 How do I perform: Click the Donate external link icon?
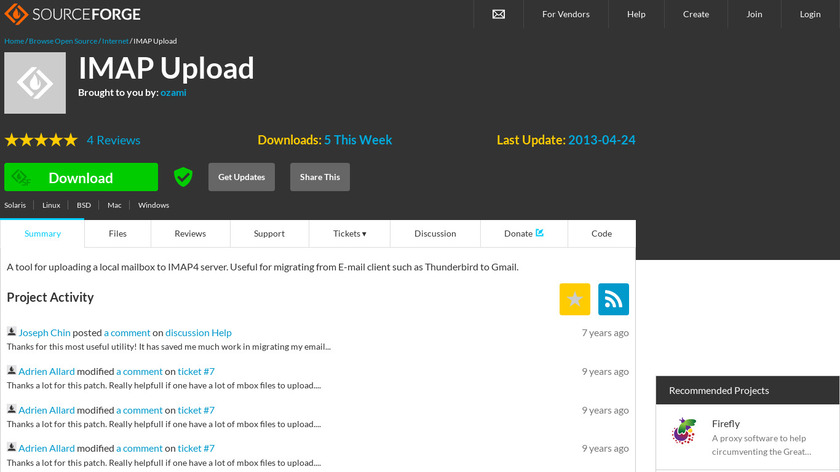539,233
